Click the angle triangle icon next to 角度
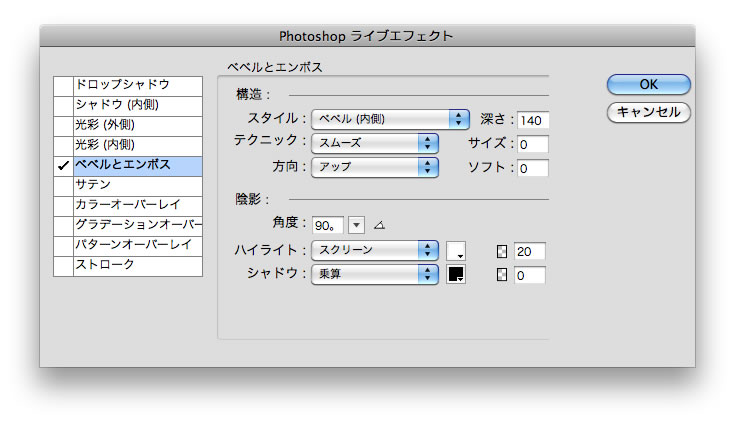Viewport: 735px width, 422px height. tap(379, 224)
